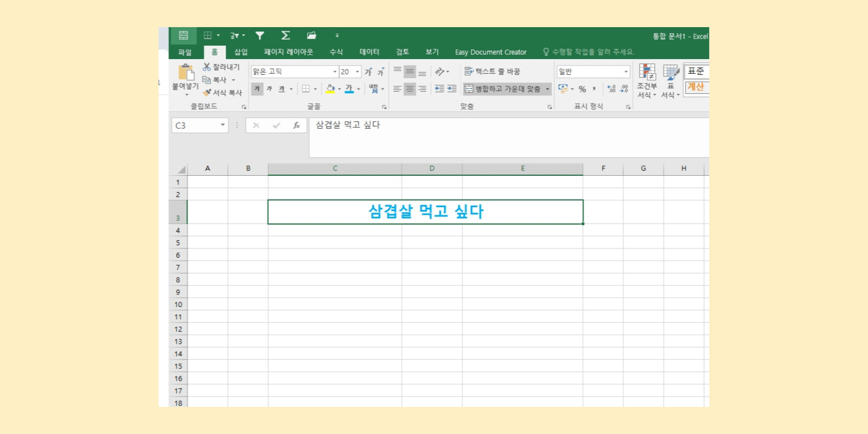Toggle underline formatting

coord(282,88)
